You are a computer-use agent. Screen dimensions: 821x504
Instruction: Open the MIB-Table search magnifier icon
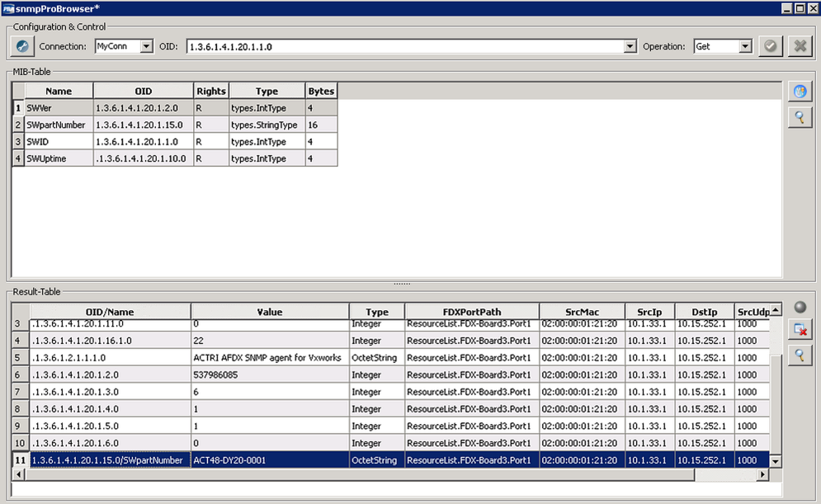coord(799,117)
